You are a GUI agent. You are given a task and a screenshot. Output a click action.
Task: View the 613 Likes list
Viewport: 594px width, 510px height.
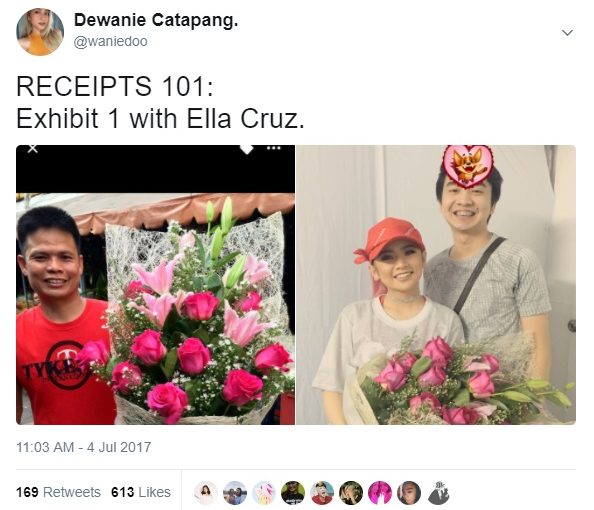coord(141,492)
